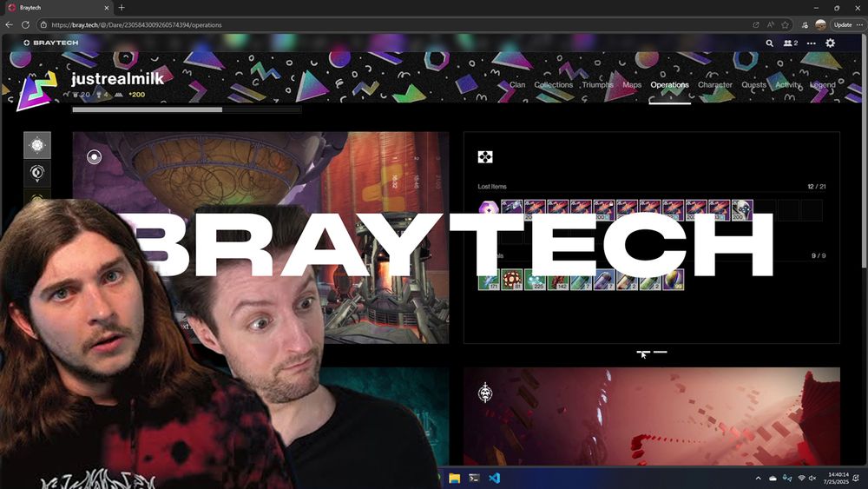Select the Braytech browser tab
The image size is (868, 489).
[x=58, y=8]
